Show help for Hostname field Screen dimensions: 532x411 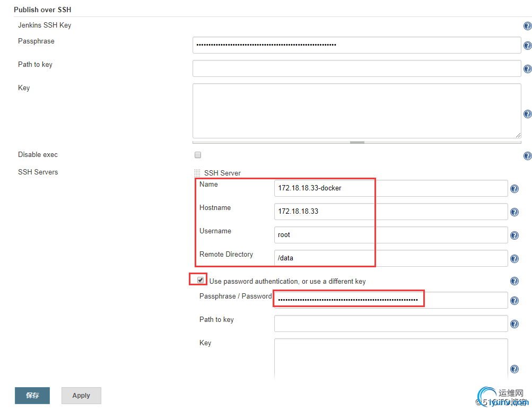[x=514, y=212]
